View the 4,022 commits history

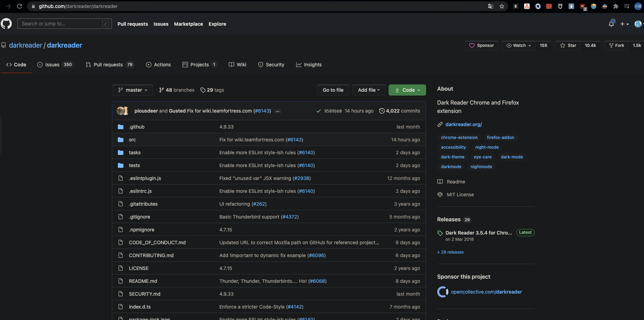(400, 111)
